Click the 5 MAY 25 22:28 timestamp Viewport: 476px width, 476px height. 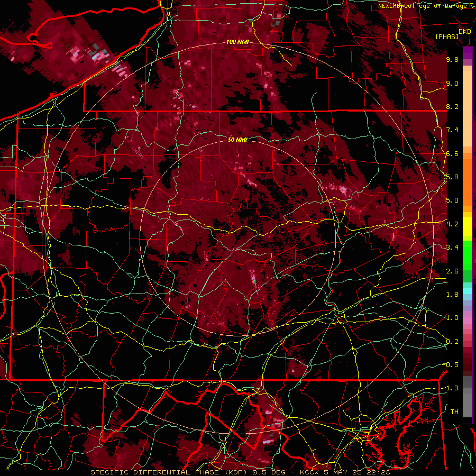coord(357,472)
